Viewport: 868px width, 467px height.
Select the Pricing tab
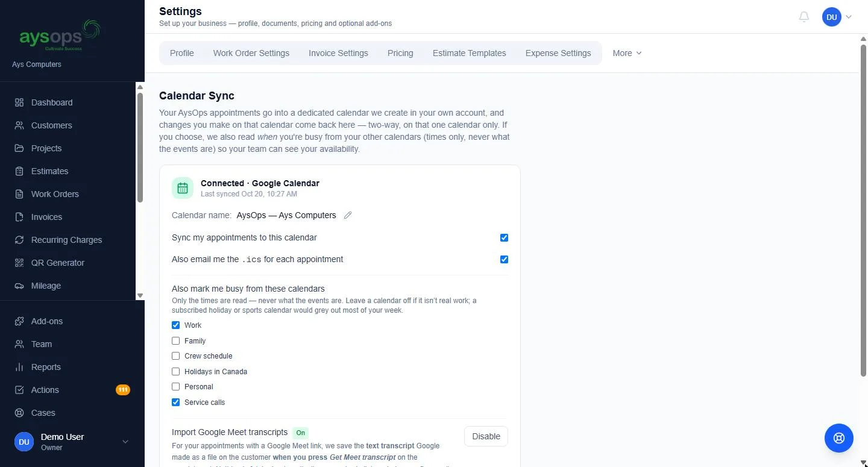coord(400,53)
